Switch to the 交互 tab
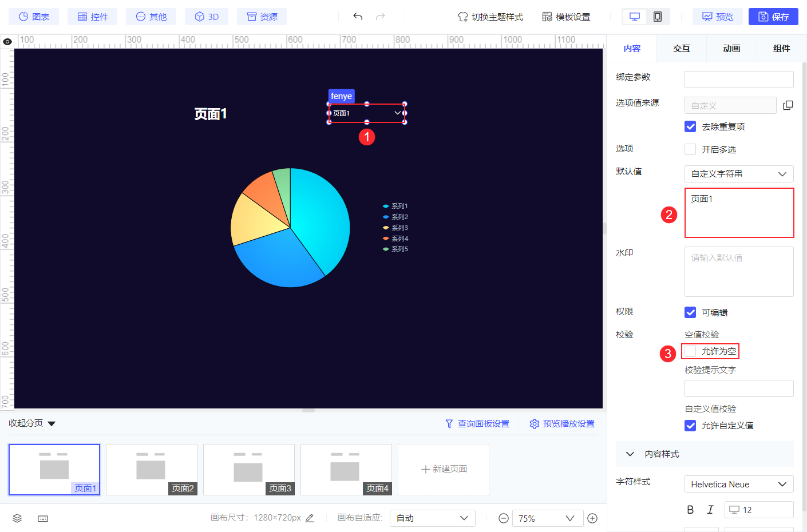 (x=682, y=49)
